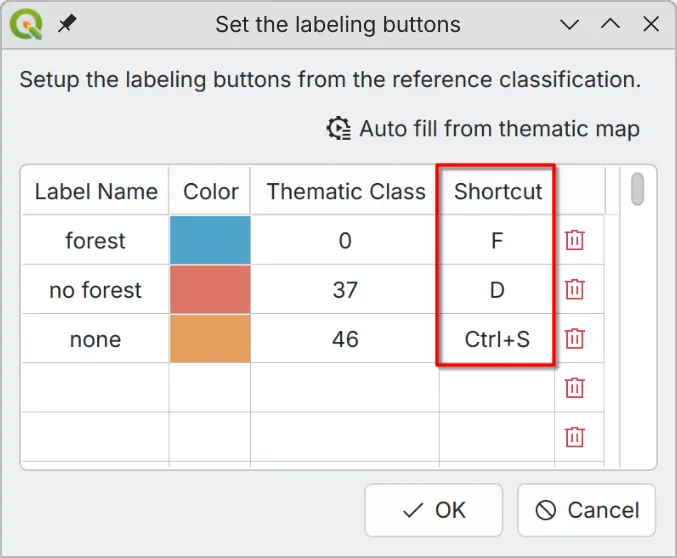Edit the forest label name cell
Image resolution: width=677 pixels, height=558 pixels.
pyautogui.click(x=95, y=240)
